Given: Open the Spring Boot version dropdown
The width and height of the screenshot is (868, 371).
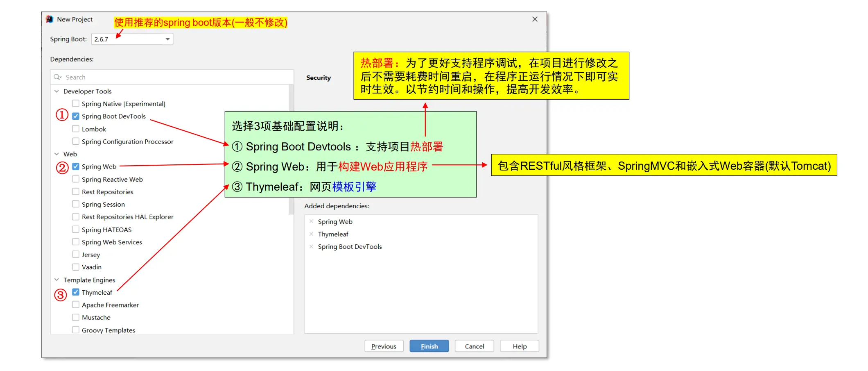Looking at the screenshot, I should (x=132, y=39).
